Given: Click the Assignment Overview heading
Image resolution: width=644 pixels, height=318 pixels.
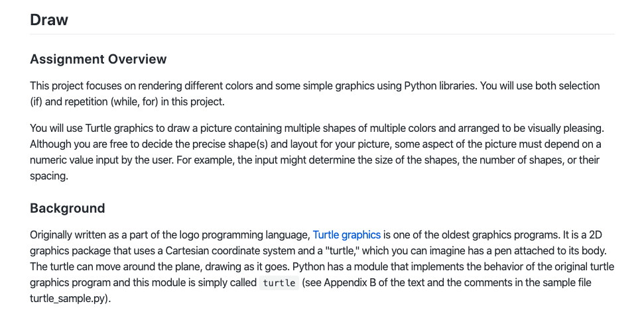Looking at the screenshot, I should pos(98,59).
